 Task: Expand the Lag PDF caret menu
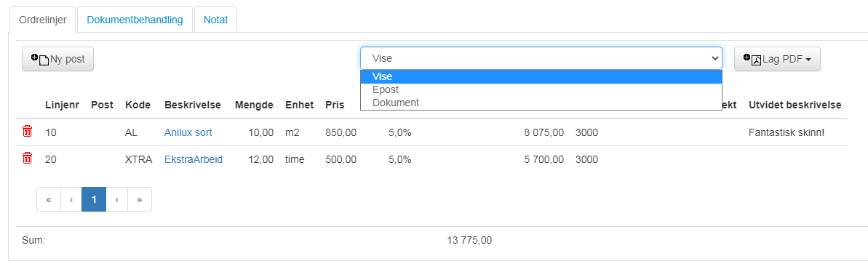tap(808, 60)
